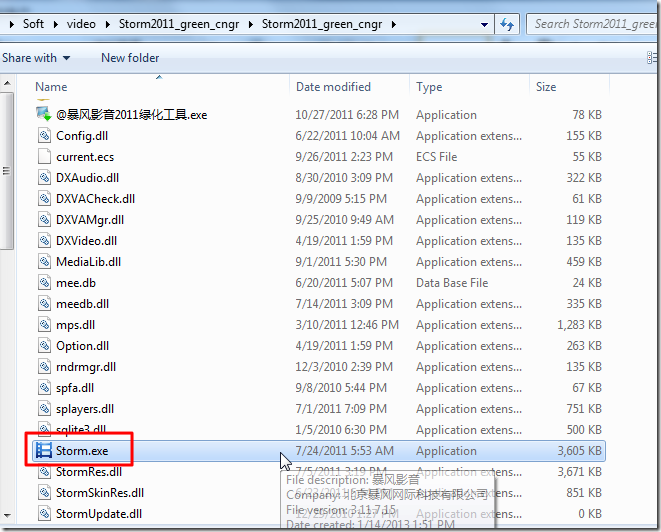Image resolution: width=661 pixels, height=532 pixels.
Task: Sort by Date modified column header
Action: point(333,87)
